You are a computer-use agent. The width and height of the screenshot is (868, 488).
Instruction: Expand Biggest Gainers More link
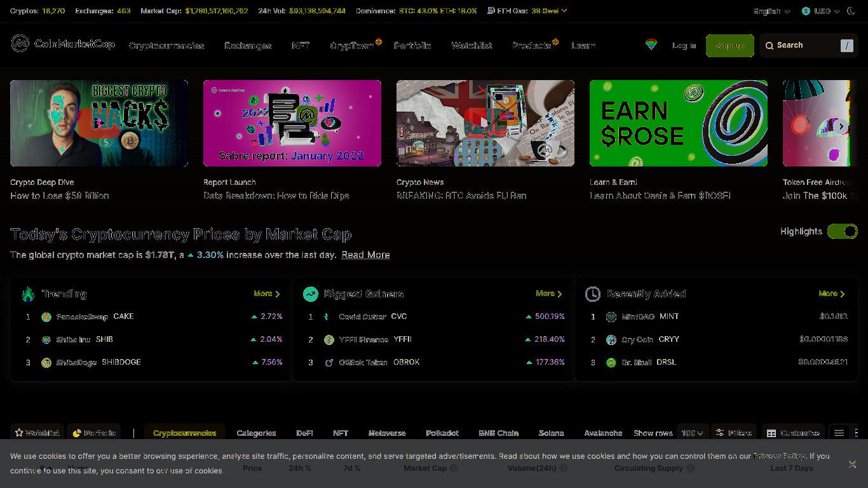549,294
